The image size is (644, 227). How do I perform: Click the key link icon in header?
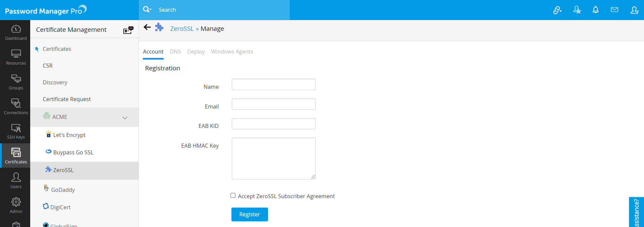[x=557, y=10]
